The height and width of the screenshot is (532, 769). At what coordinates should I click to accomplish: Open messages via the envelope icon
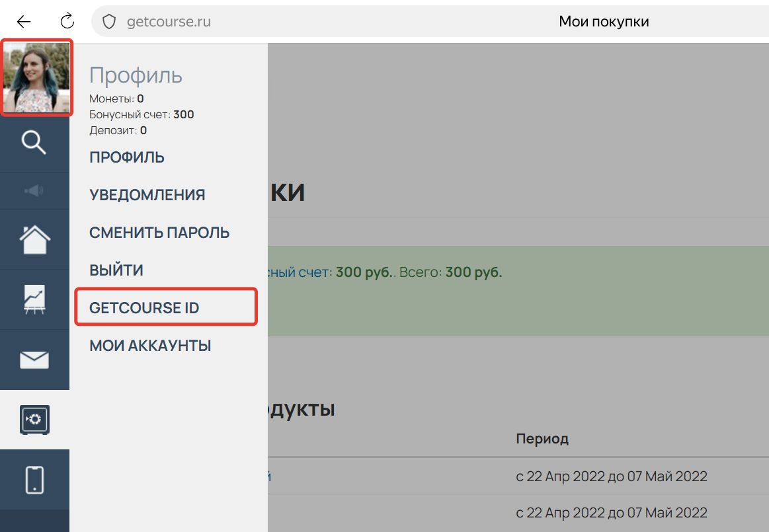click(34, 360)
